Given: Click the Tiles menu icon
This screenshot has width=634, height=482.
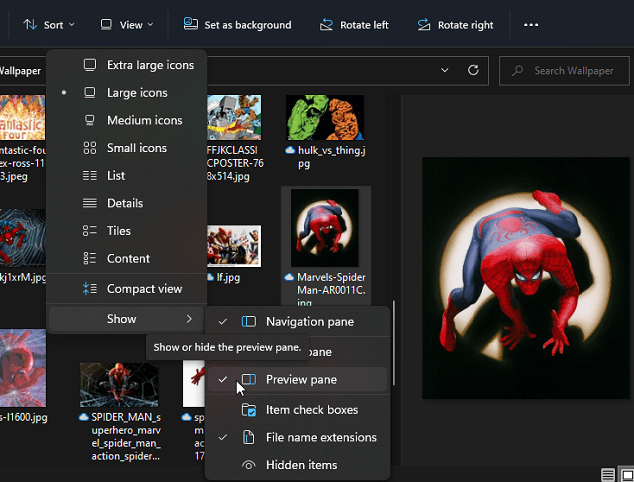Looking at the screenshot, I should 90,231.
